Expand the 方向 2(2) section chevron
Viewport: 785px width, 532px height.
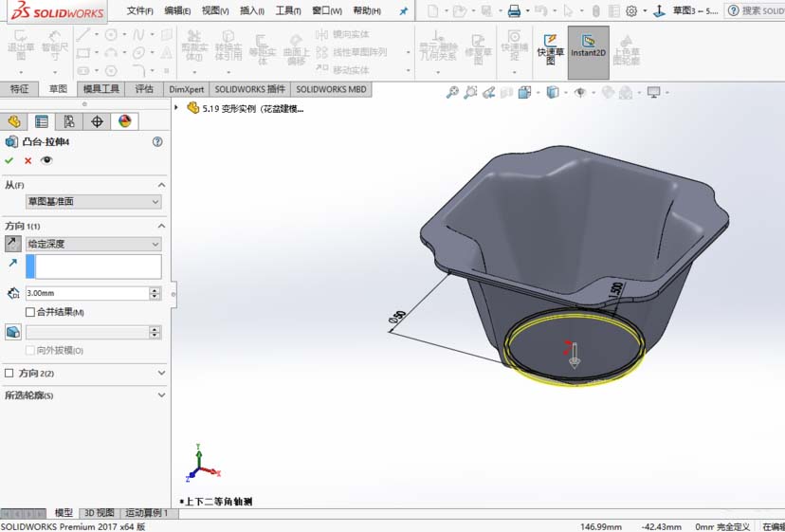tap(161, 374)
